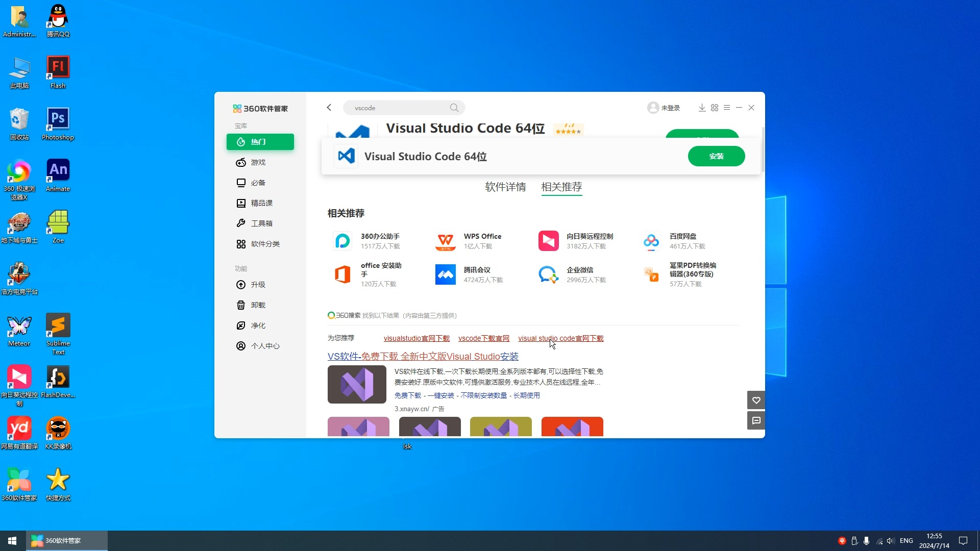The height and width of the screenshot is (551, 980).
Task: Open the 游戏 category in the sidebar
Action: (257, 162)
